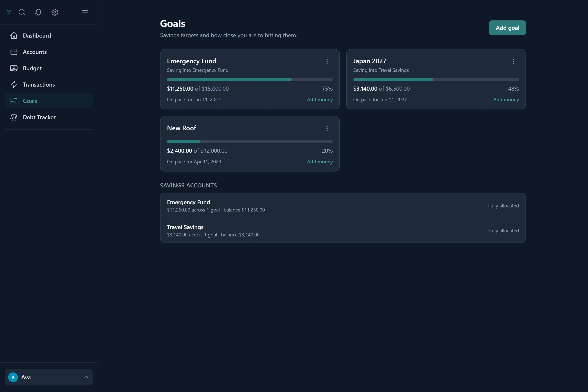Click the Transactions lightning icon
Viewport: 588px width, 392px height.
pyautogui.click(x=14, y=85)
